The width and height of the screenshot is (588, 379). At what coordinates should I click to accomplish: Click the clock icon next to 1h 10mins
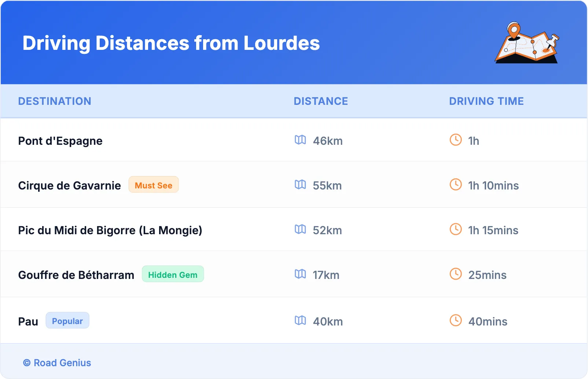click(x=456, y=184)
